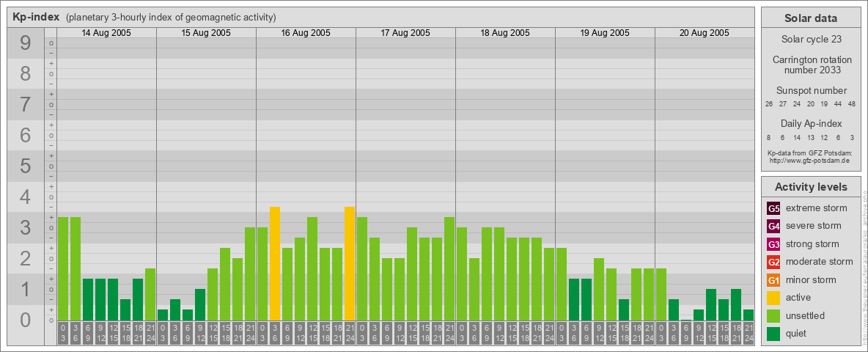Image resolution: width=868 pixels, height=352 pixels.
Task: Click the Sunspot number label
Action: [x=812, y=91]
